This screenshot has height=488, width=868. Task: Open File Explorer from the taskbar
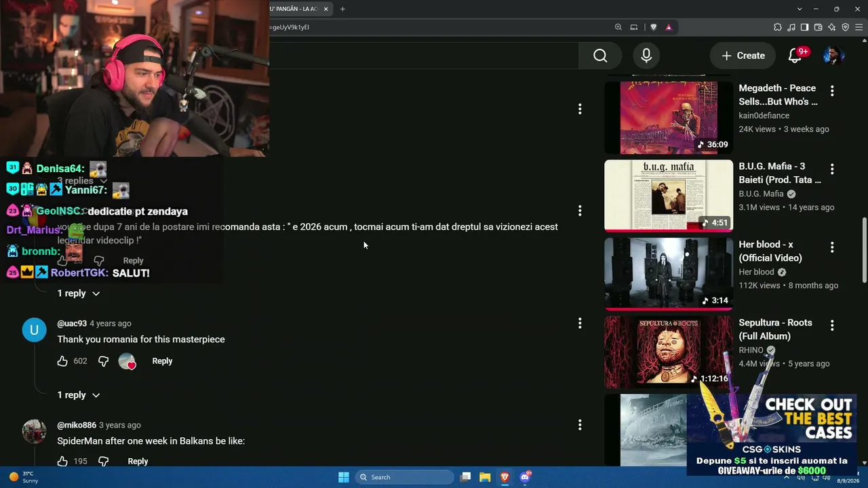[x=485, y=477]
